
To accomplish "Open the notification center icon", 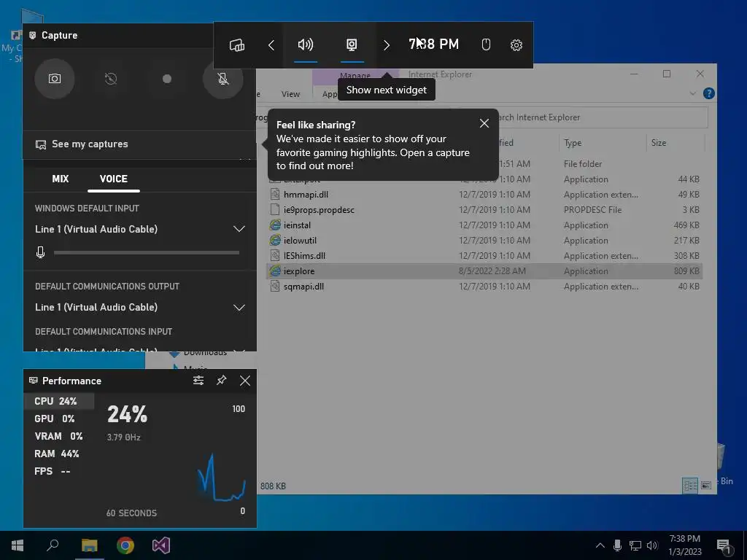I will 724,545.
